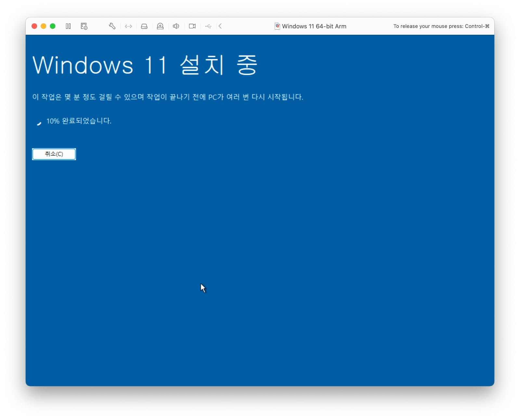Enter full screen with green button
Screen dimensions: 520x420
pos(53,26)
